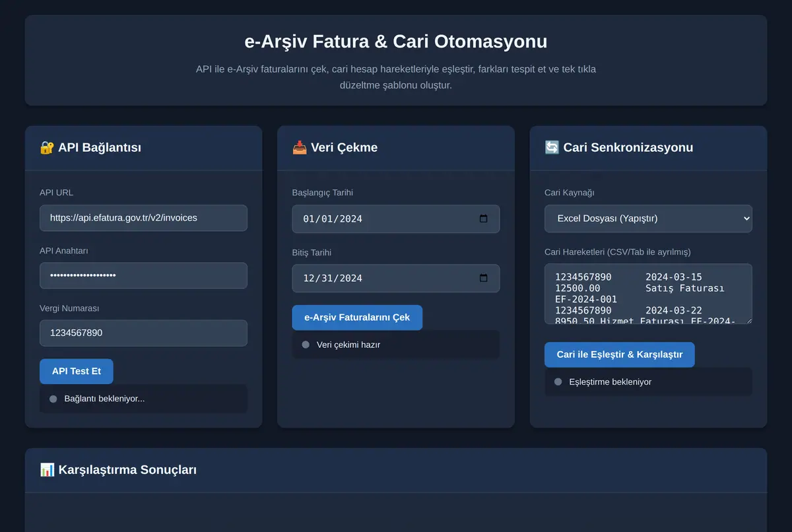Click the chart icon beside Karşılaştırma Sonuçları

47,470
